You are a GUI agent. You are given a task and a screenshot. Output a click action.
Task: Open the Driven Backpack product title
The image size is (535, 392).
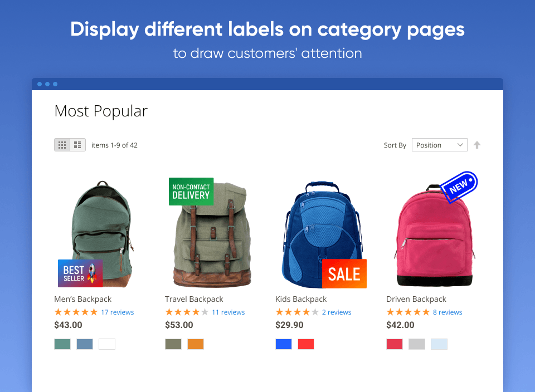416,299
